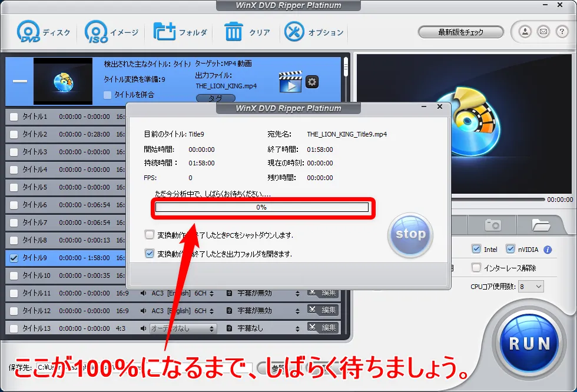Click THE_LION_KING.mp4 output file name

pyautogui.click(x=226, y=86)
